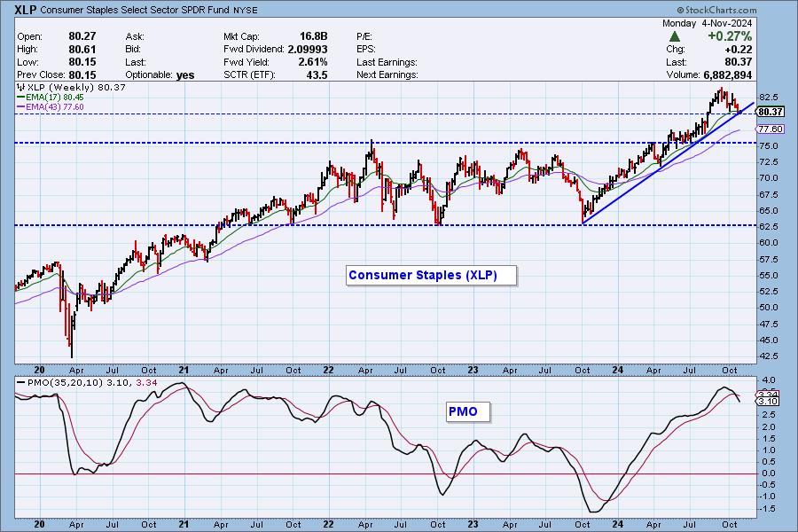Screen dimensions: 798x532
Task: Click the SCTR (ETF) value 43.5
Action: coord(317,74)
